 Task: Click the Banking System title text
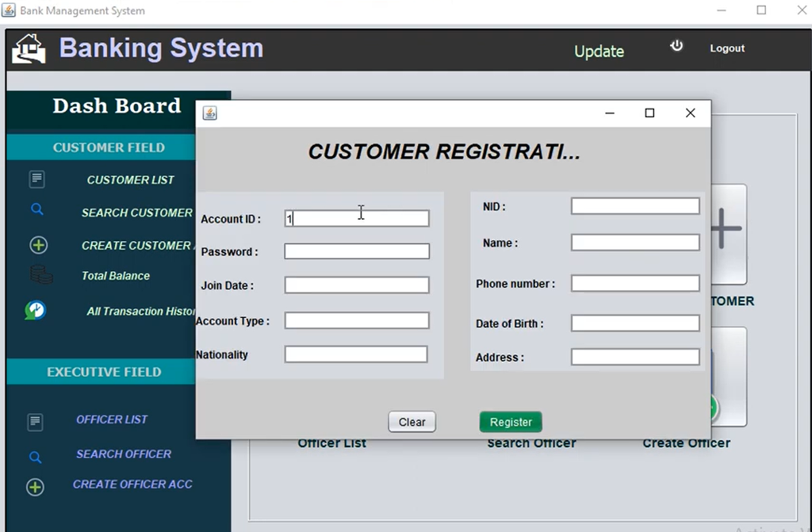pos(161,48)
